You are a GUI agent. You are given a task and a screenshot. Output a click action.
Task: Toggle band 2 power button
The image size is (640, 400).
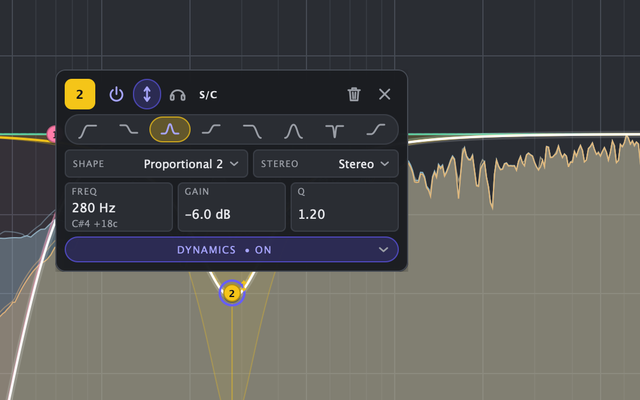tap(116, 94)
